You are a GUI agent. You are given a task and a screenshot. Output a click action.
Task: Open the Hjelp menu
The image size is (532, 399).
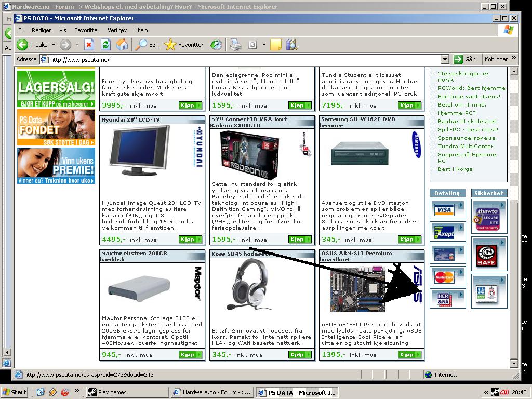tap(141, 30)
